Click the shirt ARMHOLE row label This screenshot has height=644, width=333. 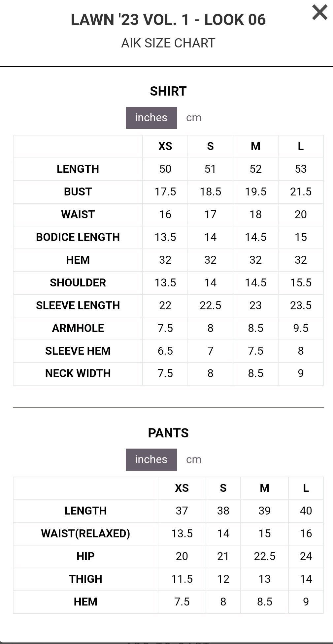tap(78, 328)
